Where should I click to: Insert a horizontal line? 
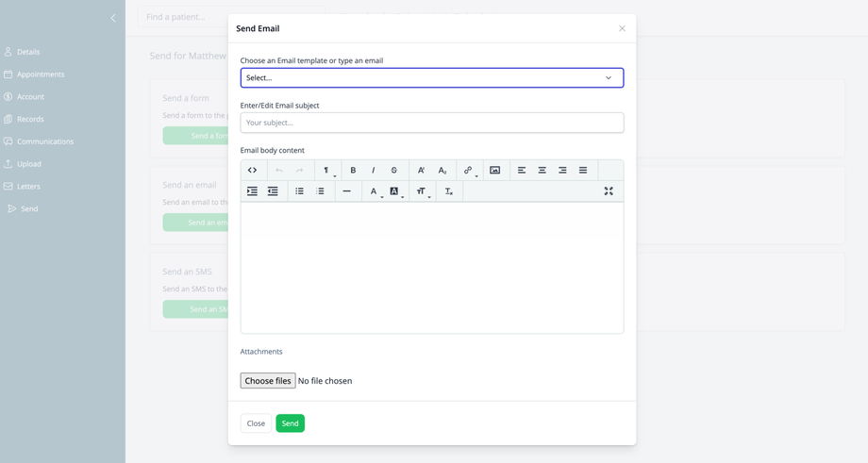346,191
